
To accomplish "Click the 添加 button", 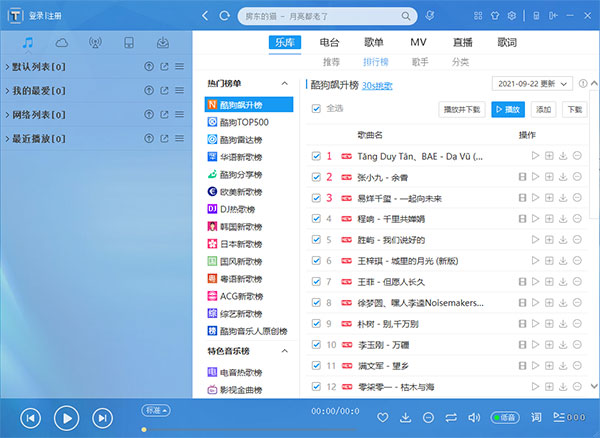I will tap(543, 109).
